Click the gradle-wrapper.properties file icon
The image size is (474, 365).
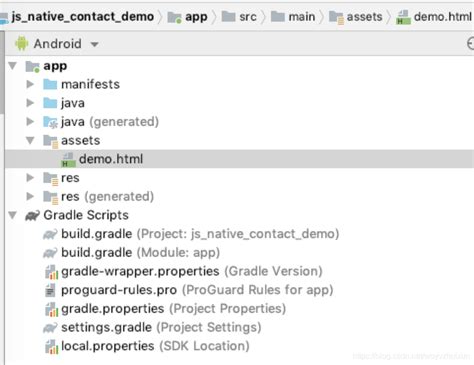(51, 272)
